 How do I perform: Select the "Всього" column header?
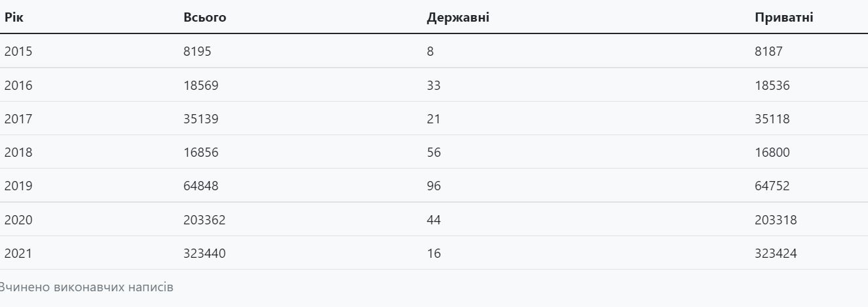click(x=204, y=18)
